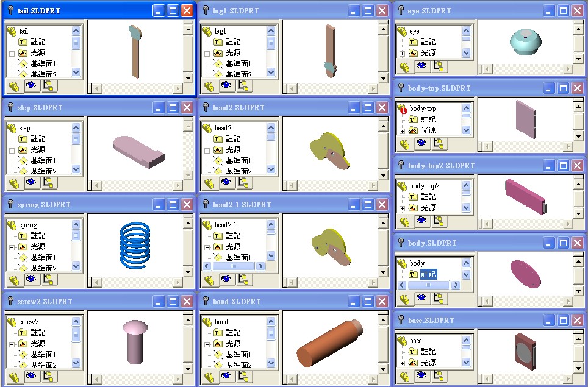This screenshot has width=588, height=387.
Task: Select 註記 annotation icon in screw2 tree
Action: [x=23, y=333]
